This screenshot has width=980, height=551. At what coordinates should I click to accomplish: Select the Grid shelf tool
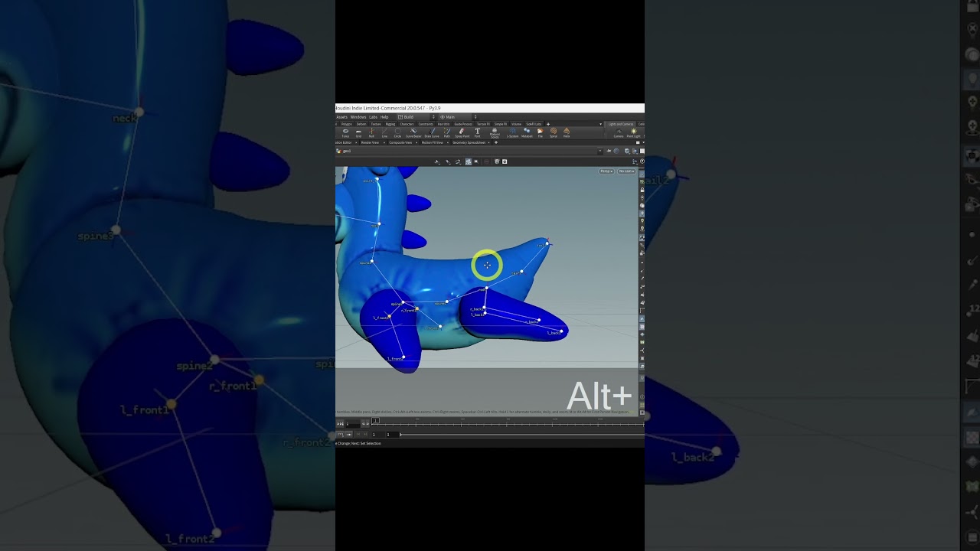(x=358, y=133)
